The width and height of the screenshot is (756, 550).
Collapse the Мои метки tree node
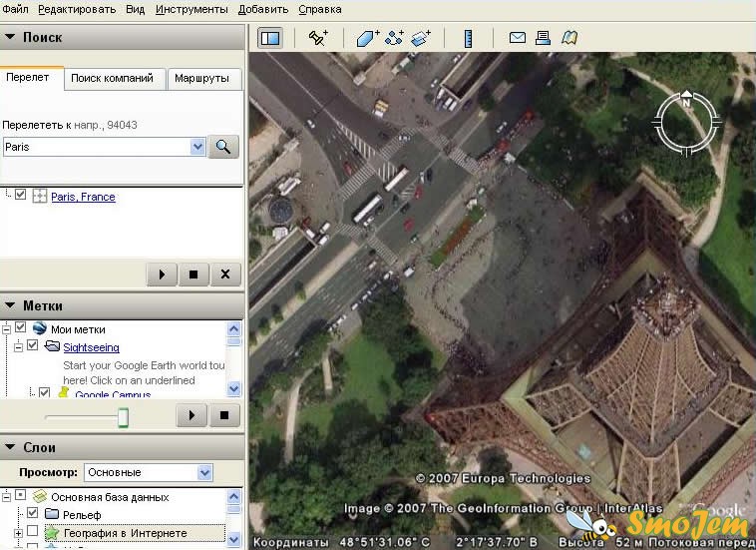pyautogui.click(x=6, y=329)
